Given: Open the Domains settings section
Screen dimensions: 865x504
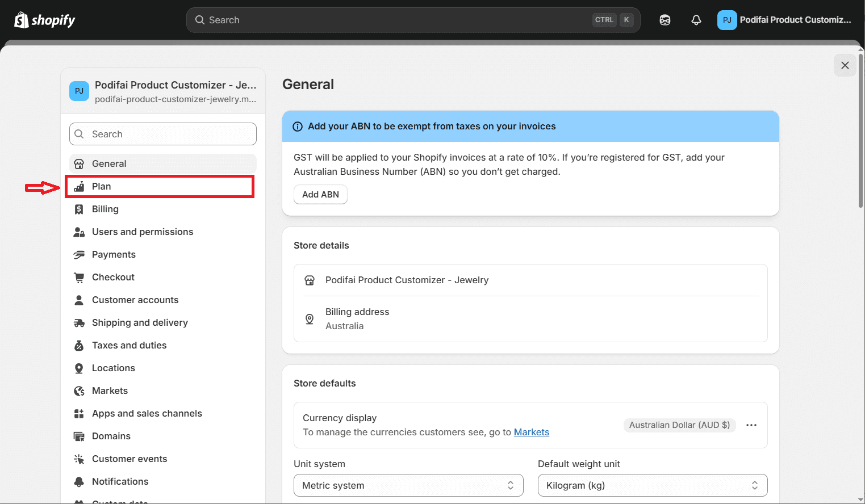Looking at the screenshot, I should pyautogui.click(x=111, y=436).
